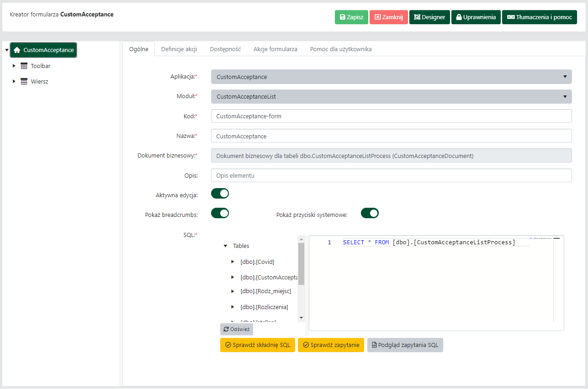
Task: Toggle Pokaż przyciski systemowe switch
Action: tap(370, 213)
